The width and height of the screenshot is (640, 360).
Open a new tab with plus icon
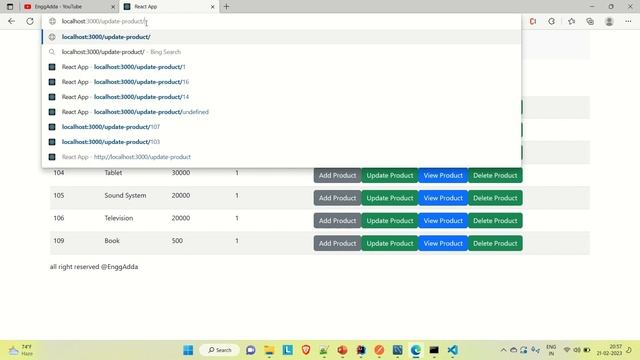click(227, 7)
